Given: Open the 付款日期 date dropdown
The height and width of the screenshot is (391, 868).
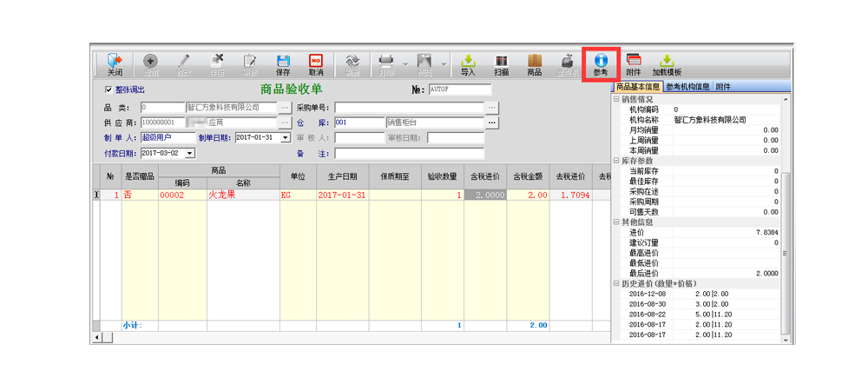Looking at the screenshot, I should coord(190,153).
